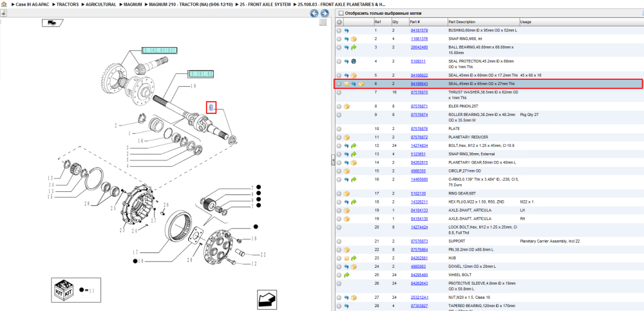Click green arrow on BOLT,Hex M12 row
This screenshot has height=311, width=644.
[354, 146]
